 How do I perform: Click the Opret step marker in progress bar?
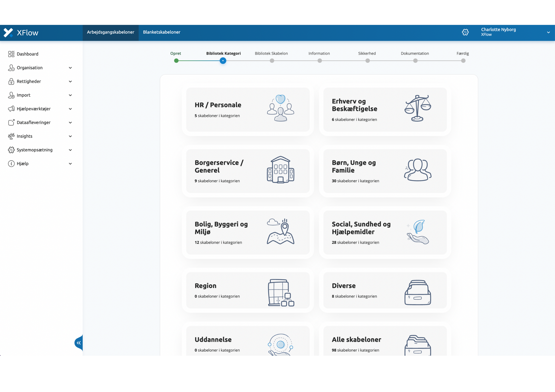click(176, 61)
